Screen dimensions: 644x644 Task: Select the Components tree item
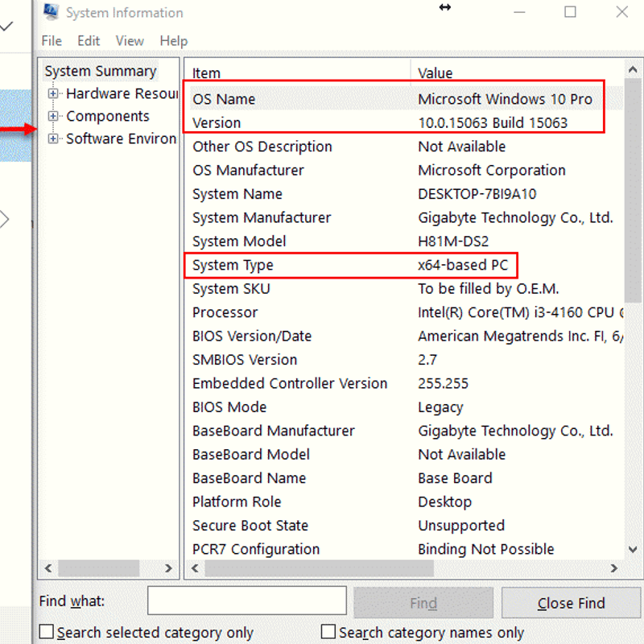tap(108, 116)
